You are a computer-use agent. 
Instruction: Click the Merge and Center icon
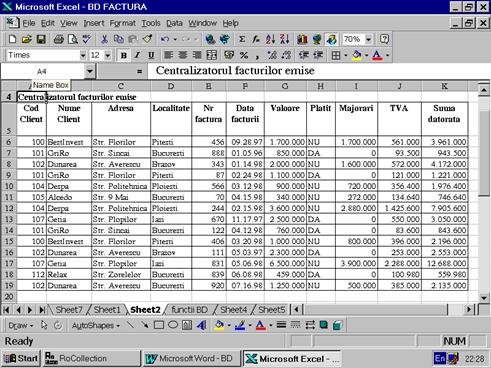point(211,55)
